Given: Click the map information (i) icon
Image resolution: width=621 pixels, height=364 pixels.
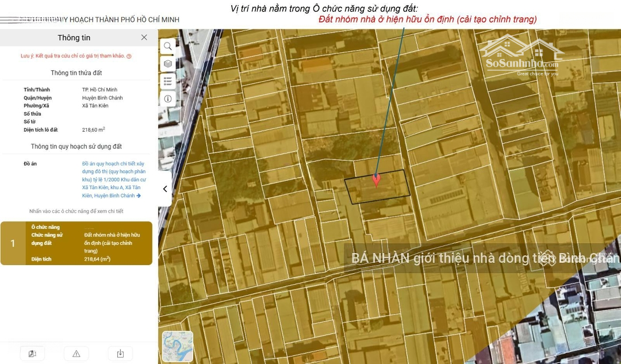Looking at the screenshot, I should [167, 99].
